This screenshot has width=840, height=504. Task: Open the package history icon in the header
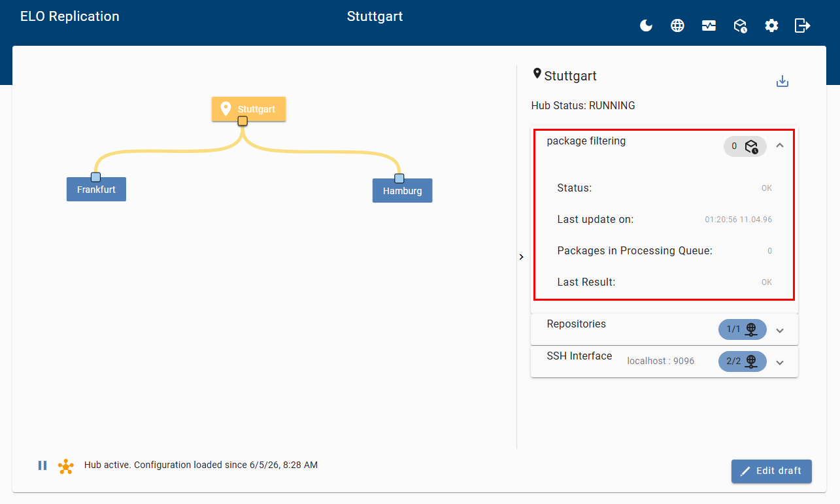(740, 25)
